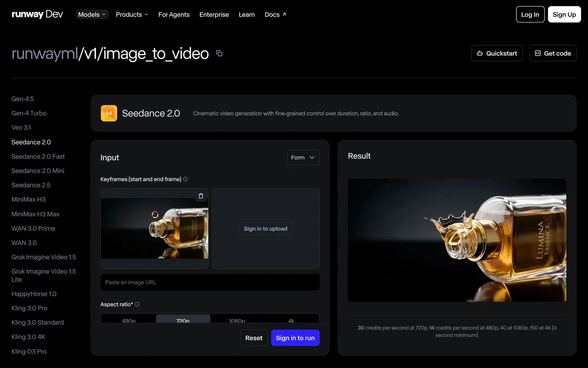588x368 pixels.
Task: Select MiniMax H3 Max model
Action: pos(35,214)
